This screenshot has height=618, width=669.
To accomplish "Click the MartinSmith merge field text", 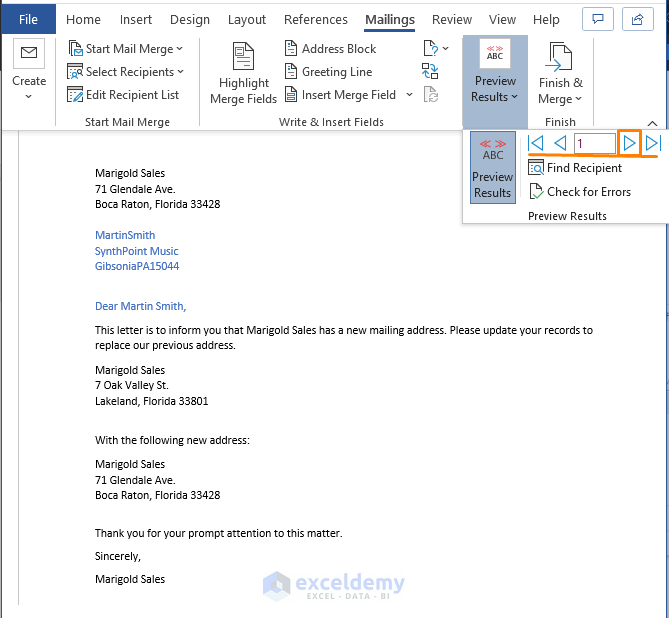I will (x=125, y=235).
